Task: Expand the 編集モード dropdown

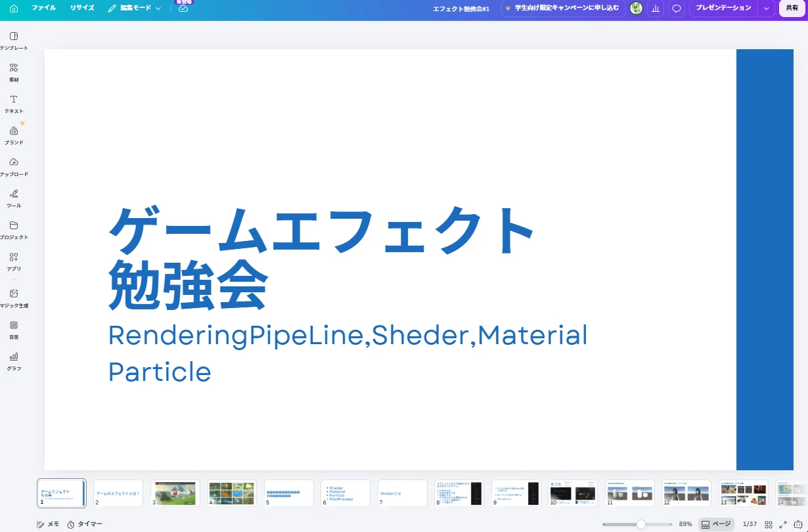Action: (x=135, y=8)
